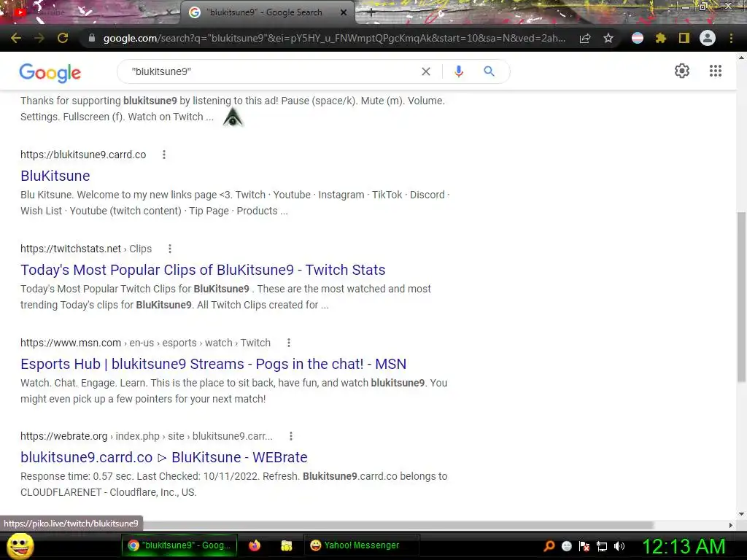Screen dimensions: 747x560
Task: Click the https://twitchstats.net › Clips breadcrumb
Action: [x=86, y=249]
